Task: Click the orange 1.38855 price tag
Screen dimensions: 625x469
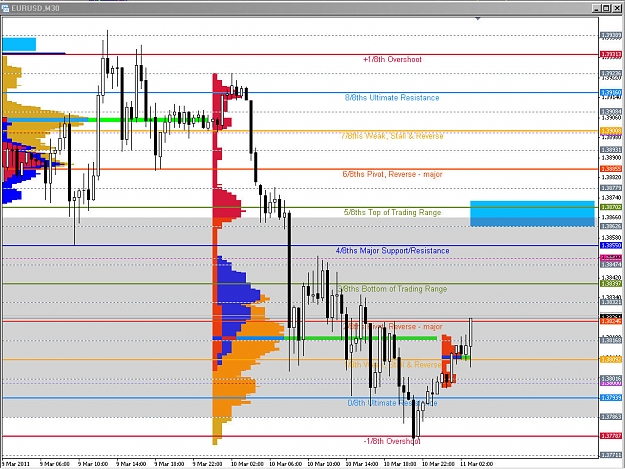Action: tap(611, 169)
